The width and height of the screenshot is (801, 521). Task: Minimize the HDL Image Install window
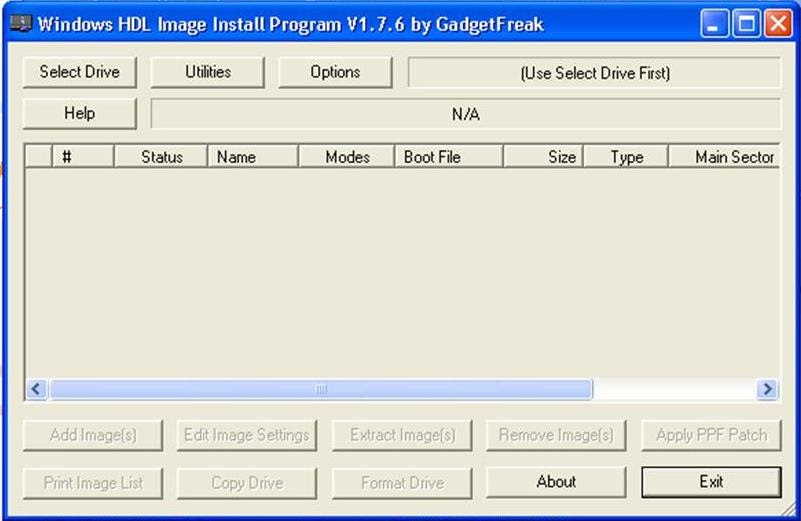tap(715, 23)
